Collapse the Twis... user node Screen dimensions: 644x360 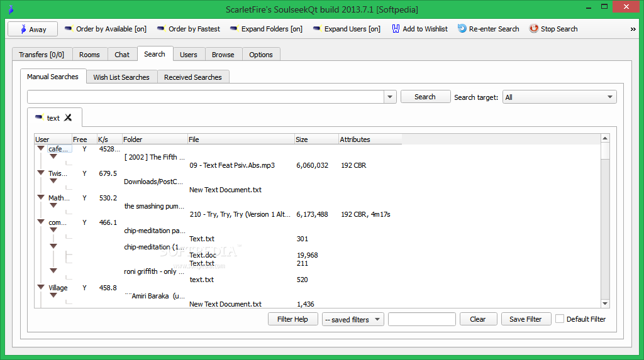pyautogui.click(x=41, y=173)
